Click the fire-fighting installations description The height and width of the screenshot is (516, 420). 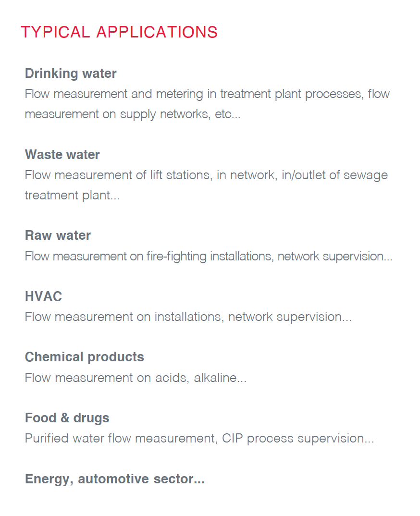click(x=209, y=257)
